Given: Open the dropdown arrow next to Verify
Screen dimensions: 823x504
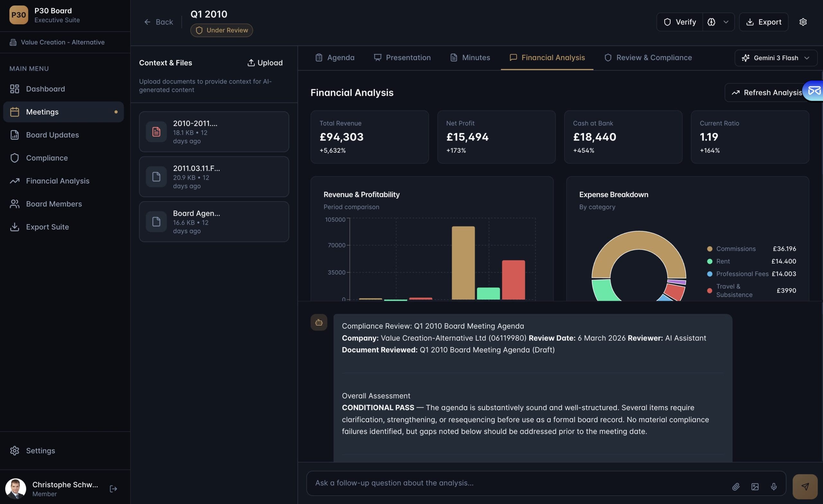Looking at the screenshot, I should pos(726,22).
